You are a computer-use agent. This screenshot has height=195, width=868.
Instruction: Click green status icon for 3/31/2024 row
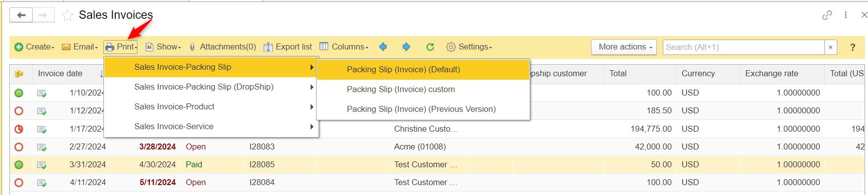[x=19, y=165]
